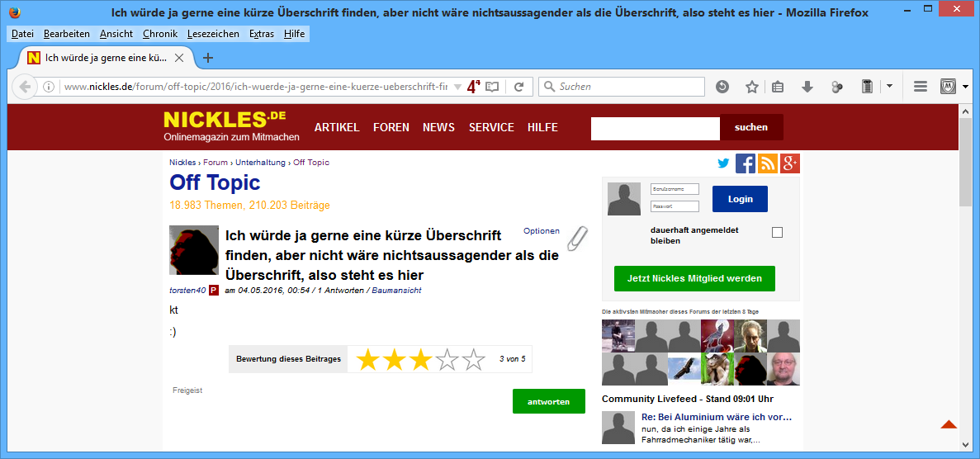
Task: Click the green antworten button
Action: point(548,401)
